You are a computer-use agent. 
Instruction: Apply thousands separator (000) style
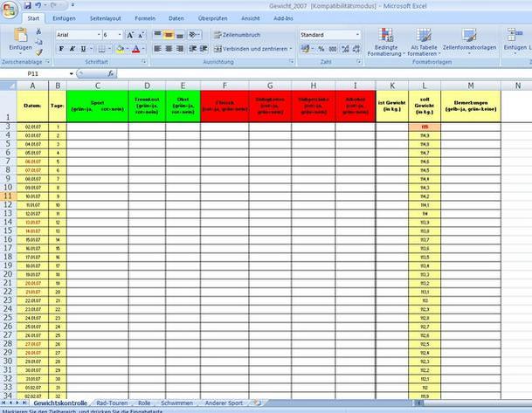click(333, 49)
